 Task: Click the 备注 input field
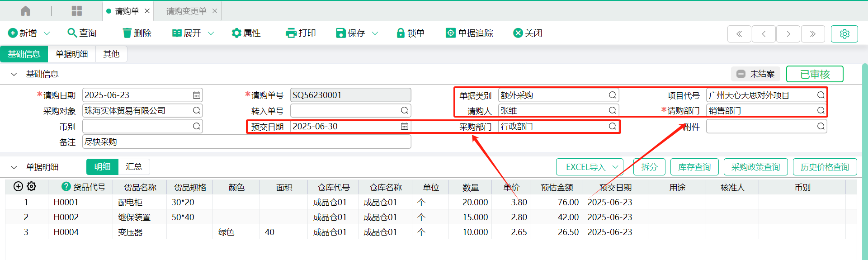[x=246, y=142]
